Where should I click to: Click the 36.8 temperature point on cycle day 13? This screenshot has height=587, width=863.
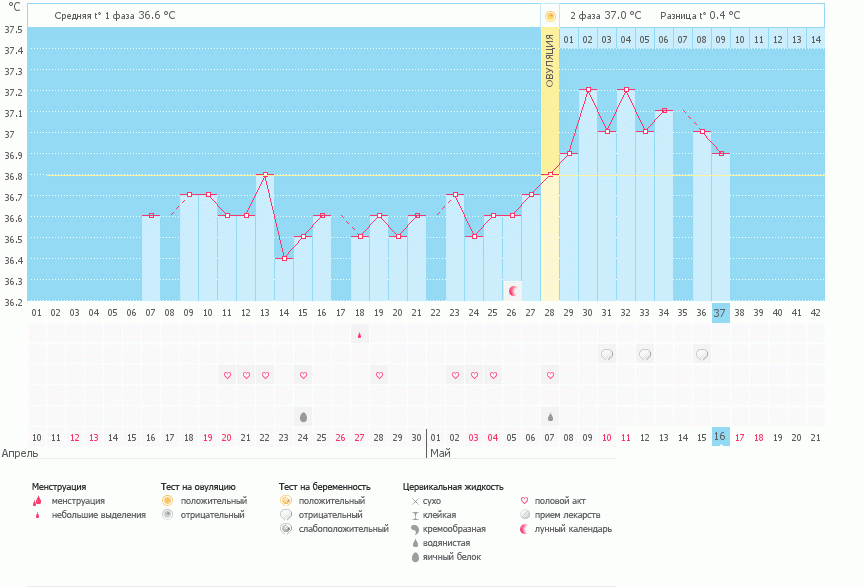(264, 174)
